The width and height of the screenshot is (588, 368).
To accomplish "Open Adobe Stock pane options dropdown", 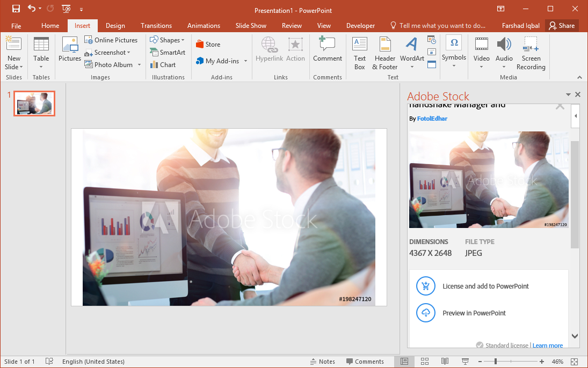I will pyautogui.click(x=568, y=95).
